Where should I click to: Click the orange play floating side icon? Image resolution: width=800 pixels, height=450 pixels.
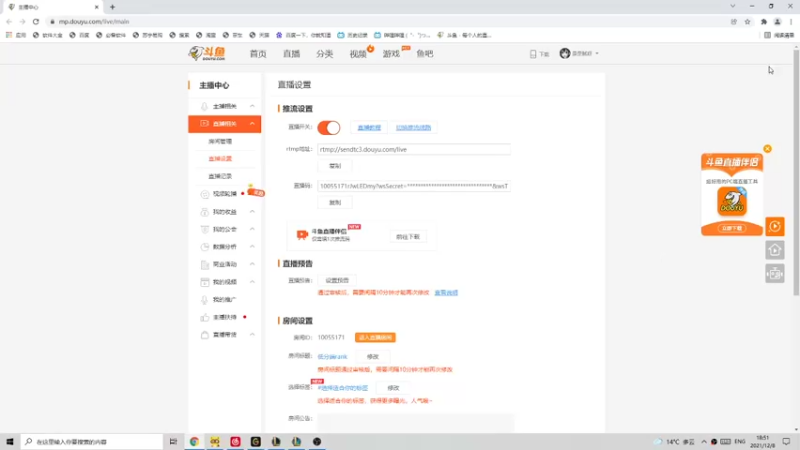click(775, 227)
